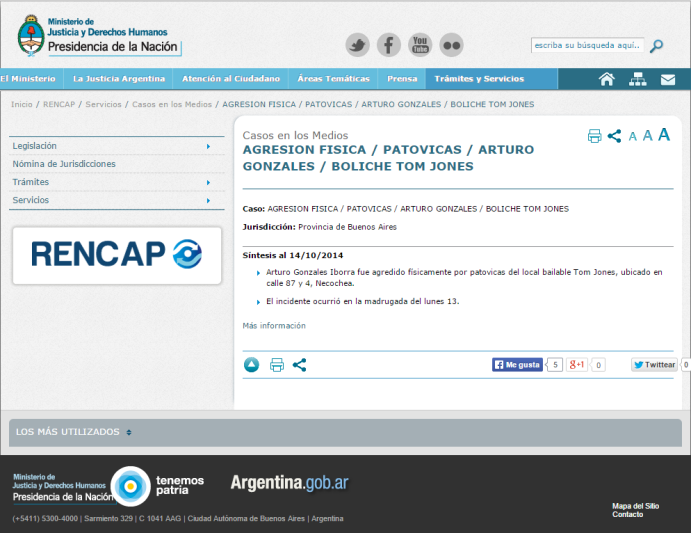
Task: Click the Twittear button
Action: tap(654, 365)
